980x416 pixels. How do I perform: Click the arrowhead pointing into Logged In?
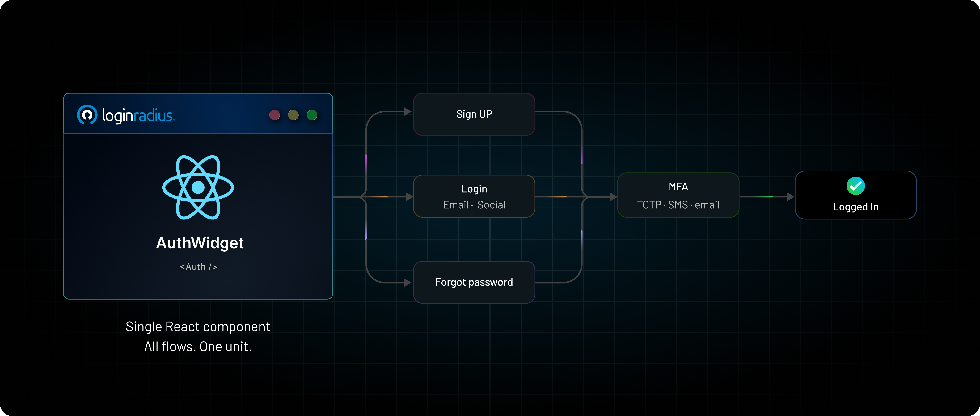coord(791,197)
